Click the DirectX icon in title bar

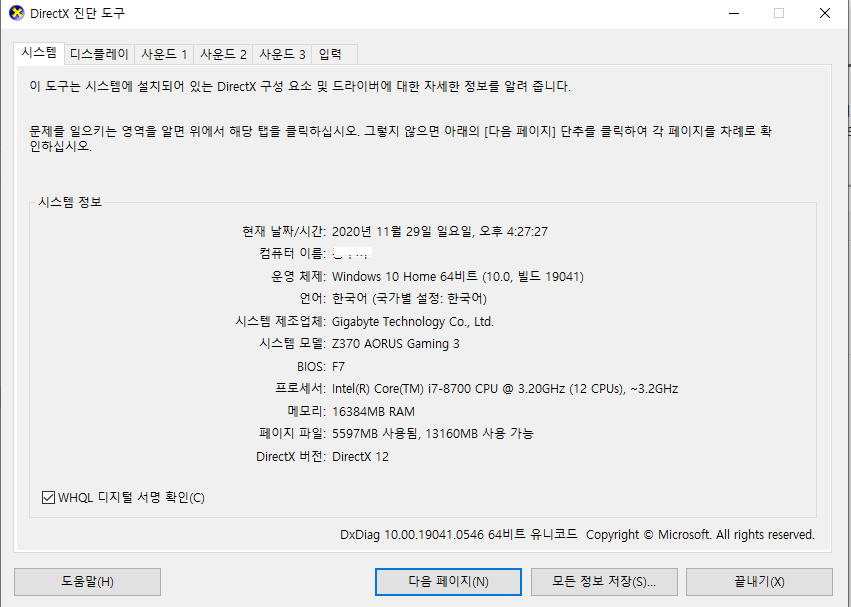click(x=17, y=13)
